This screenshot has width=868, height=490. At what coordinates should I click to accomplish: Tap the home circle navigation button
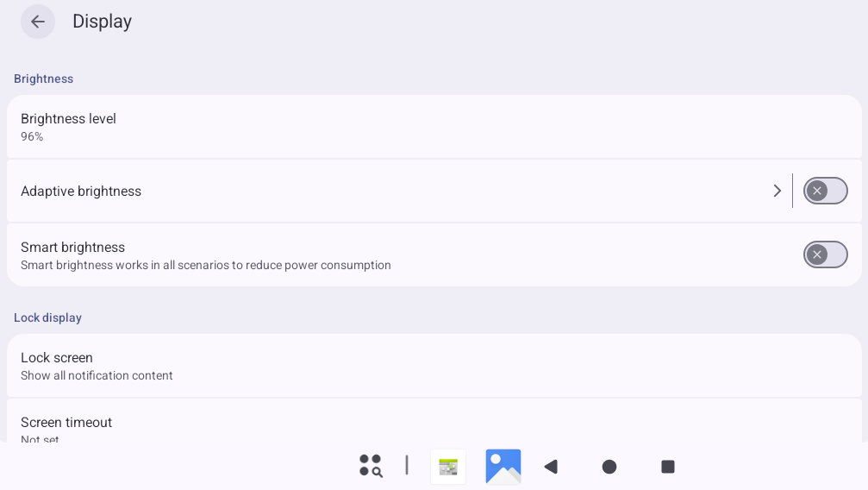point(609,467)
